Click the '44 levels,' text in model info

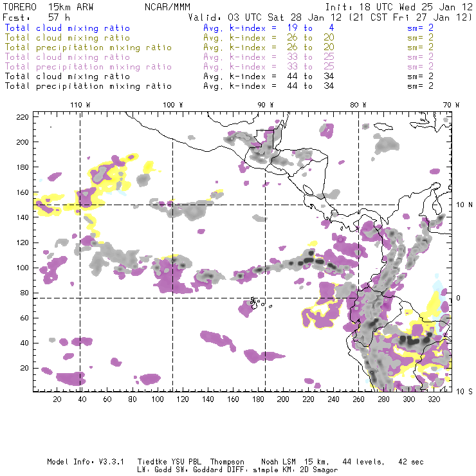click(363, 462)
